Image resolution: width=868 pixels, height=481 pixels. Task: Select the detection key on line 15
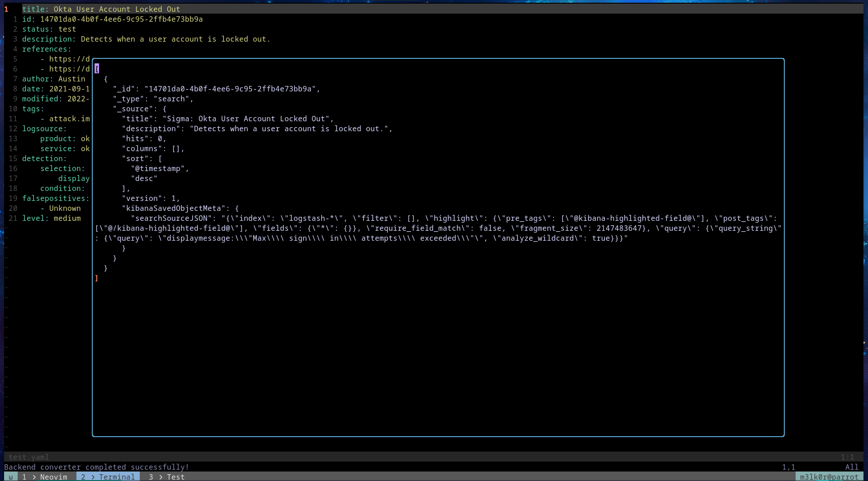44,158
